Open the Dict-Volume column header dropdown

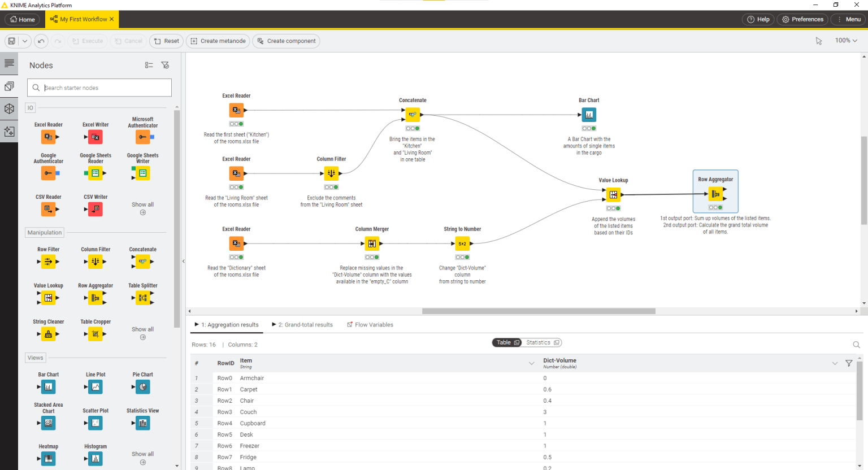pos(835,363)
